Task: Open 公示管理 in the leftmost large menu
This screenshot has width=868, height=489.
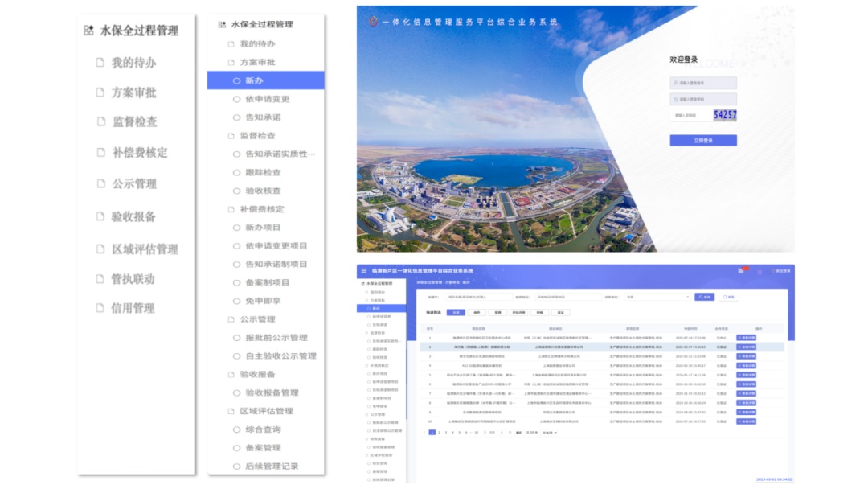Action: (133, 183)
